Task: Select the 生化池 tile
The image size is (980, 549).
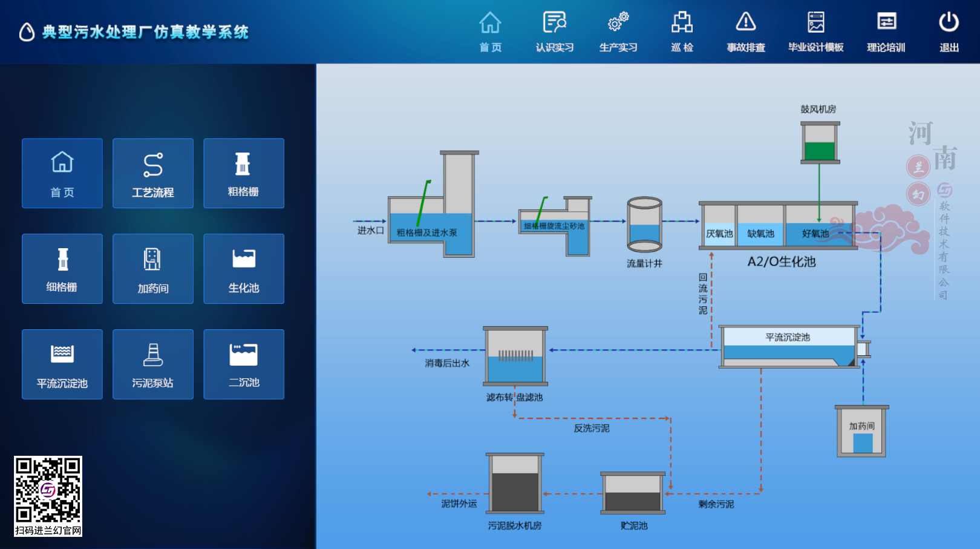Action: click(244, 269)
